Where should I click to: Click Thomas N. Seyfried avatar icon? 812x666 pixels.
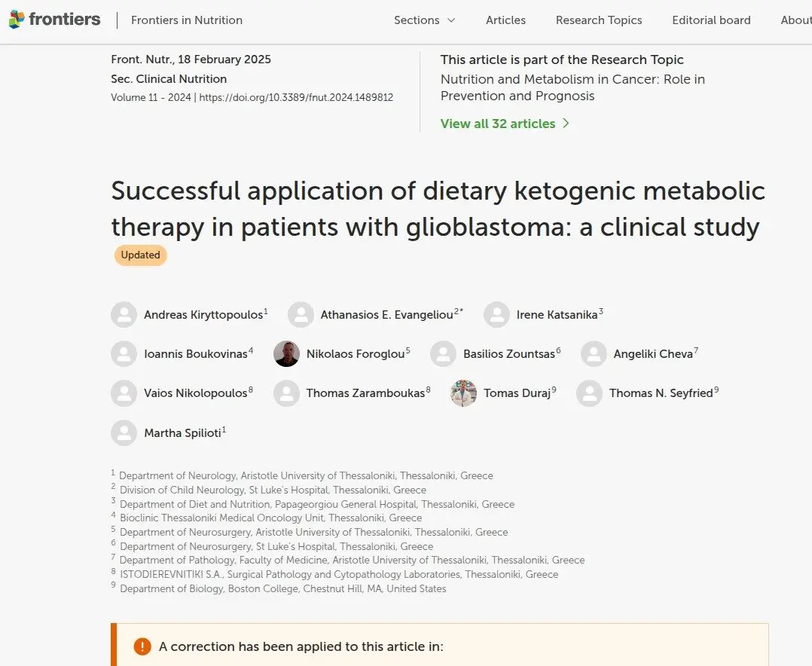click(x=589, y=393)
